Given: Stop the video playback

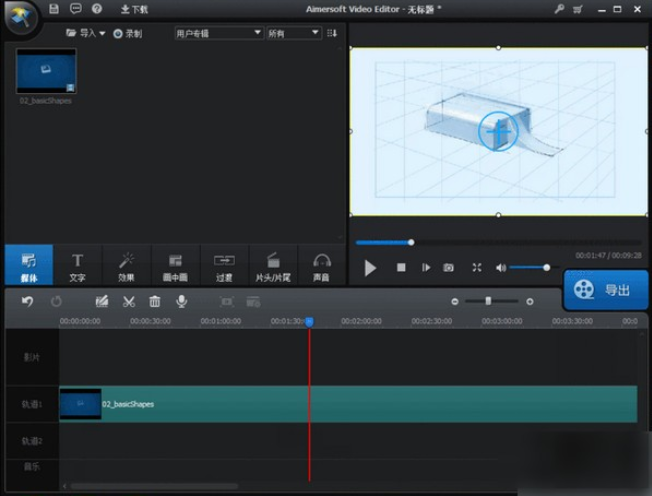Looking at the screenshot, I should [401, 268].
